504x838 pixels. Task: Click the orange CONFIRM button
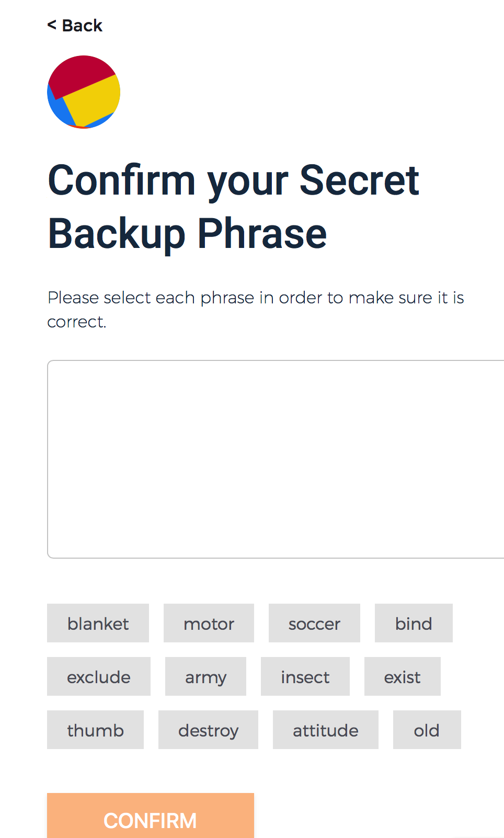coord(151,816)
